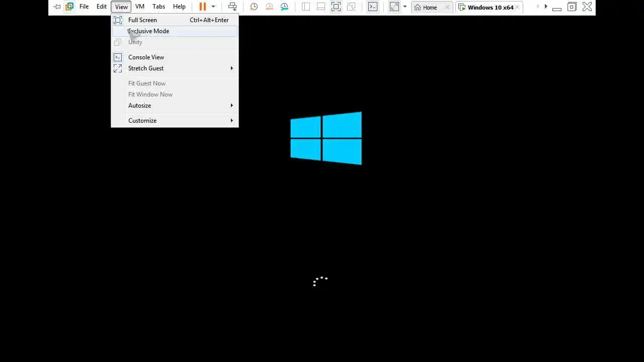Send Ctrl+Alt+Del to the guest

click(232, 7)
